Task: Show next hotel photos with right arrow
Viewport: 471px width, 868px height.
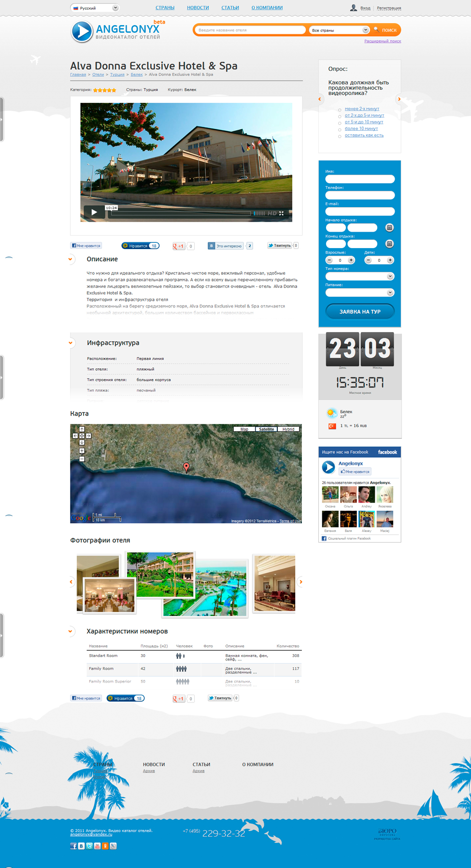Action: point(300,582)
